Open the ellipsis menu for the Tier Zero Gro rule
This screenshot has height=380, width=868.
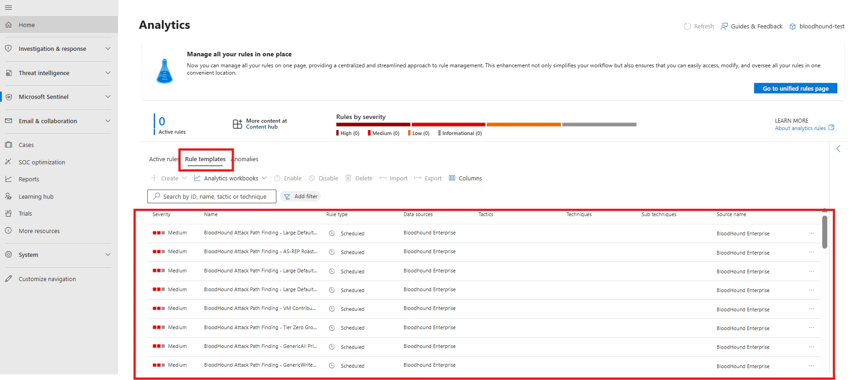812,328
